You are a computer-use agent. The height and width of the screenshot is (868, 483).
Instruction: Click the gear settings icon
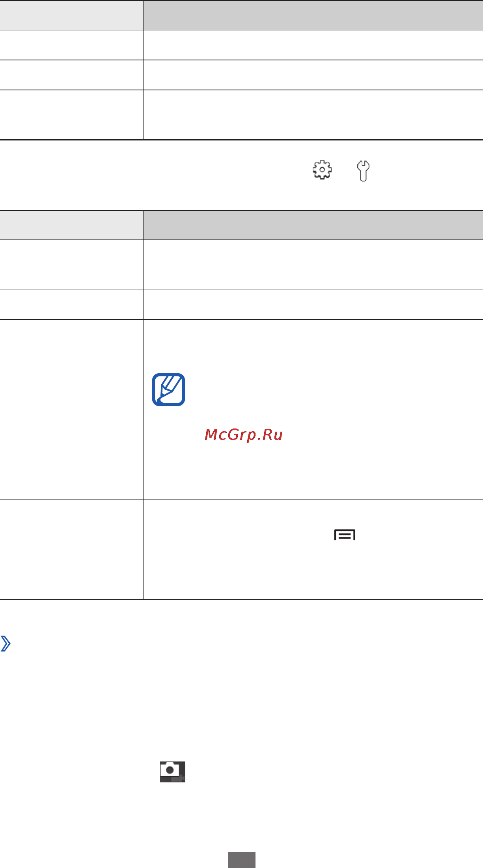click(x=322, y=170)
